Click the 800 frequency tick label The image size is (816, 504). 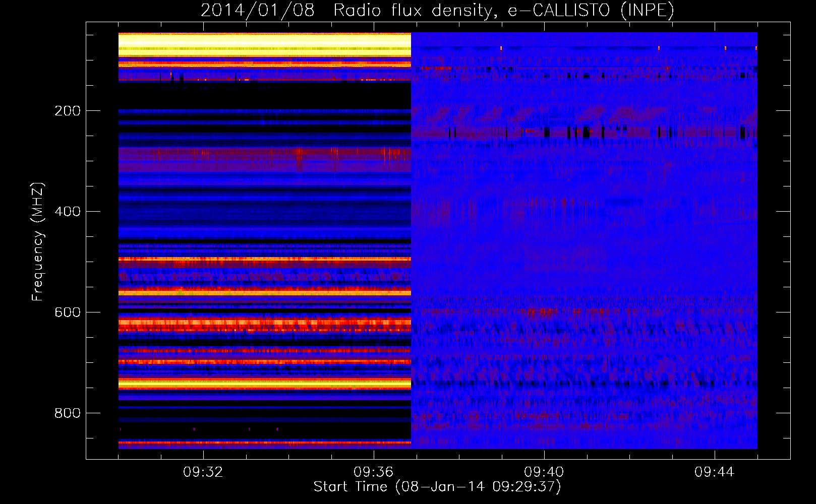pos(68,413)
